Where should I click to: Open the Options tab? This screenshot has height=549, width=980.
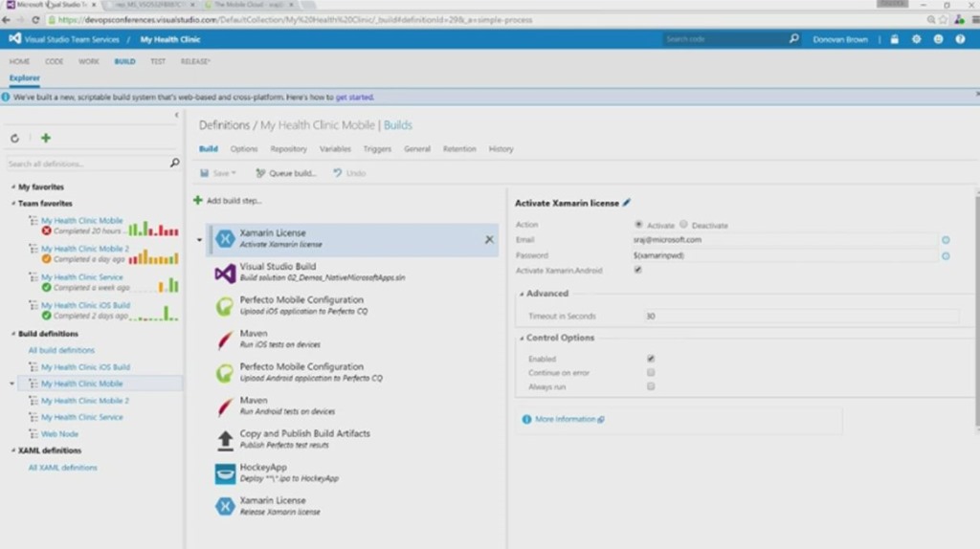(244, 148)
